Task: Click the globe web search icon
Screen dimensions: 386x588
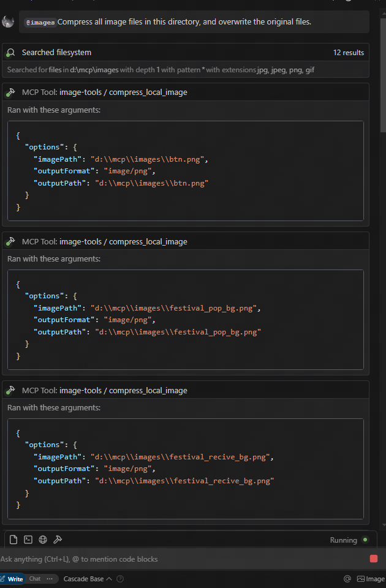Action: click(43, 540)
